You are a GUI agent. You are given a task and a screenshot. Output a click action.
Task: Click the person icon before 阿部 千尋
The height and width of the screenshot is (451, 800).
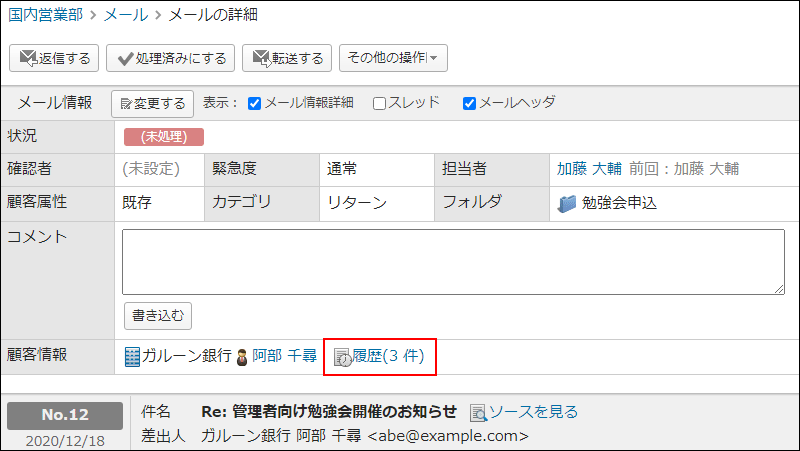pyautogui.click(x=243, y=358)
